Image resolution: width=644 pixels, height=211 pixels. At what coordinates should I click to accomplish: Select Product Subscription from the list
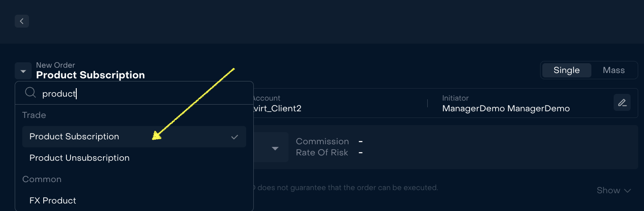[x=74, y=137]
